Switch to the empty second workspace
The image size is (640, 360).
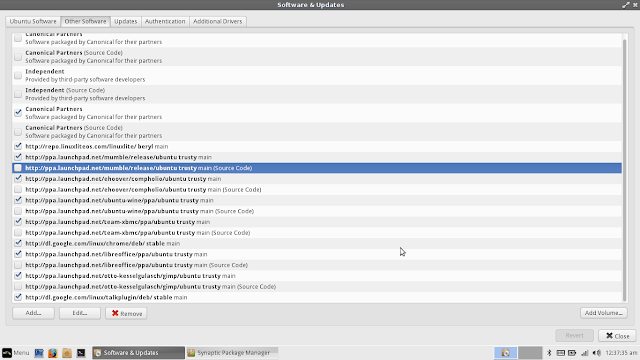[x=530, y=353]
